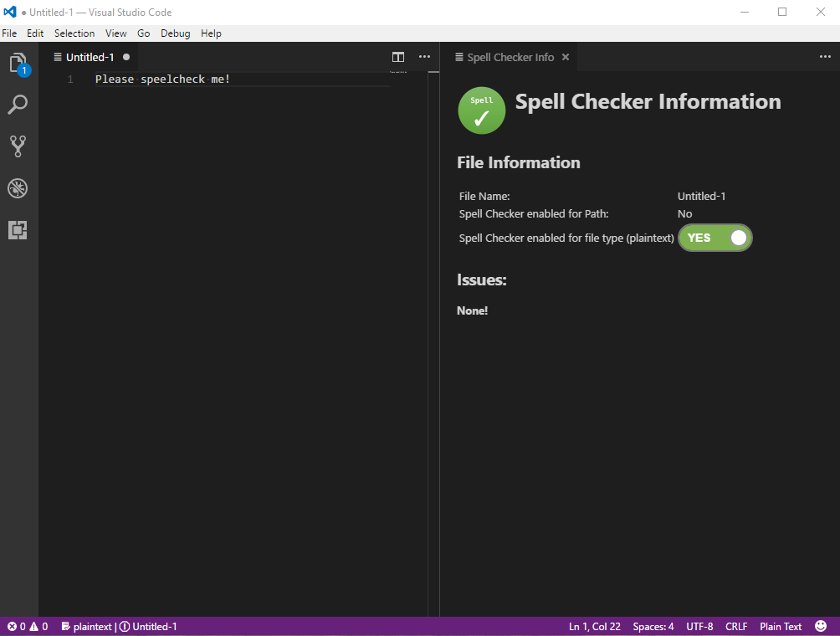Open the Help menu
The image size is (840, 636).
click(211, 33)
